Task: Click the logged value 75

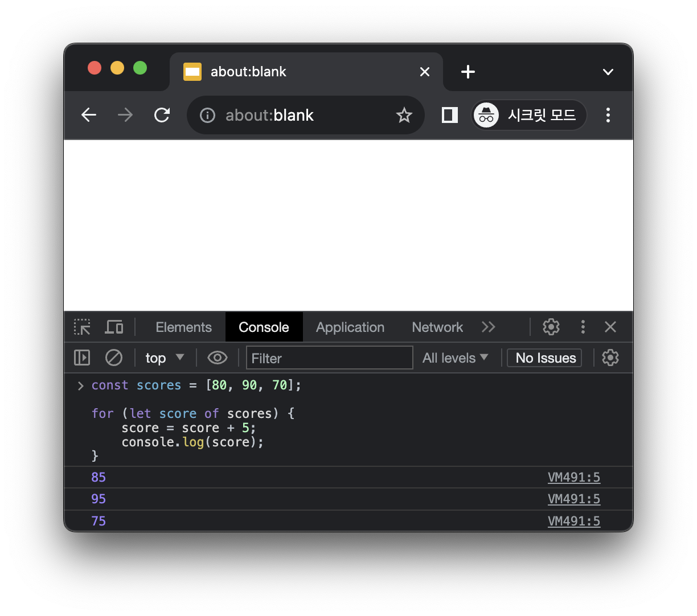Action: tap(99, 521)
